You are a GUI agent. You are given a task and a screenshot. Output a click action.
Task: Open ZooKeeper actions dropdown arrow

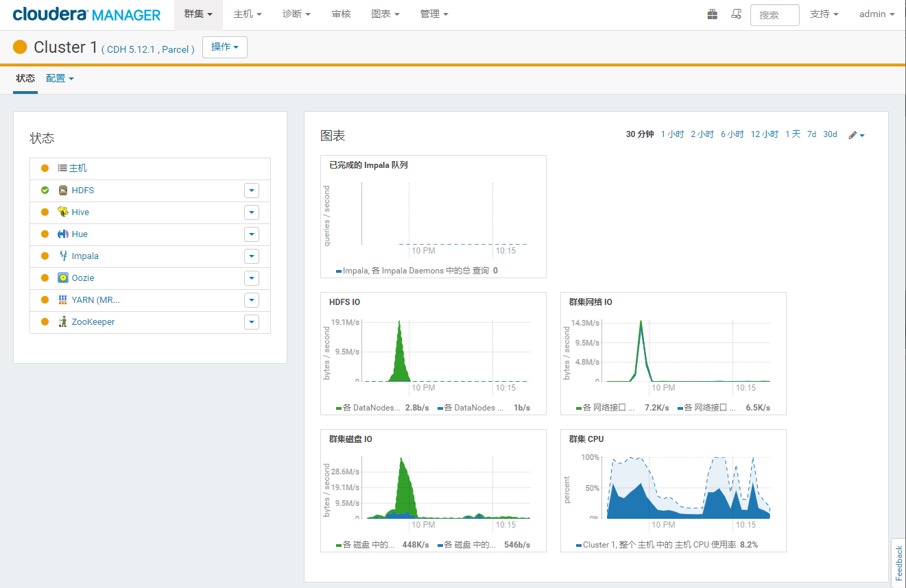[x=252, y=321]
